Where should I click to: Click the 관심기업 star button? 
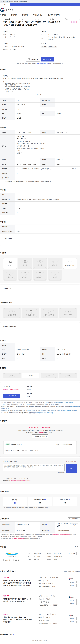pos(7,560)
